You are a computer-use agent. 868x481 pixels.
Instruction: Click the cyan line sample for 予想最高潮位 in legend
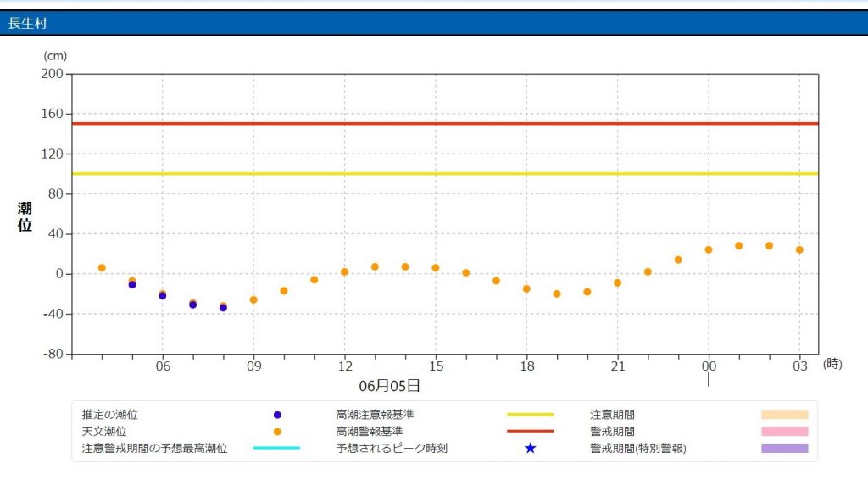click(x=277, y=448)
